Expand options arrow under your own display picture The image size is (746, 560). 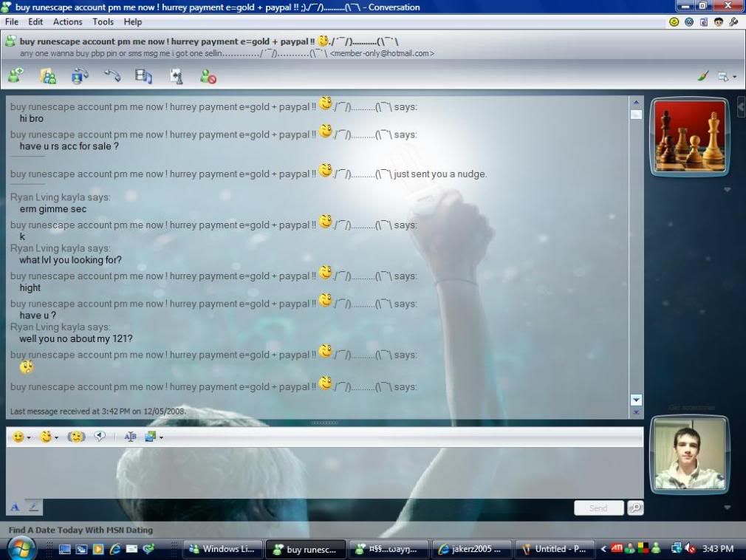(727, 508)
